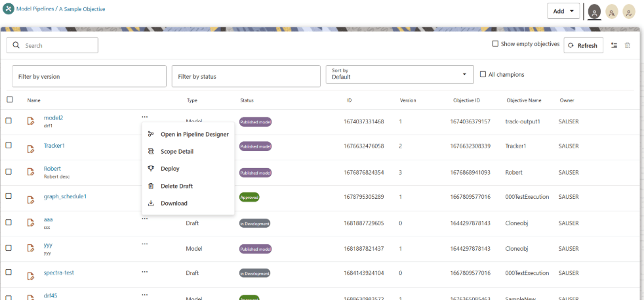Click the Model Pipelines app logo icon

[x=9, y=9]
